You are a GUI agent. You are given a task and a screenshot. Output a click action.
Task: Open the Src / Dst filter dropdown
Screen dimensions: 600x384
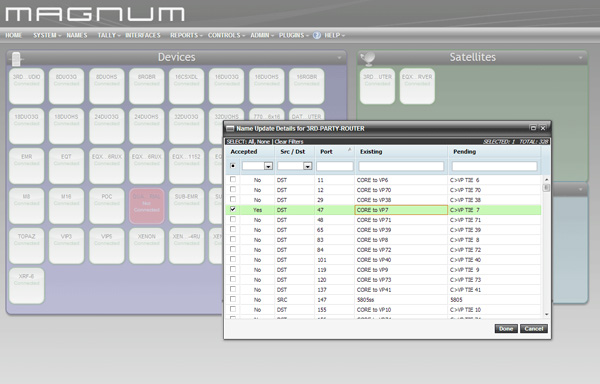point(307,166)
